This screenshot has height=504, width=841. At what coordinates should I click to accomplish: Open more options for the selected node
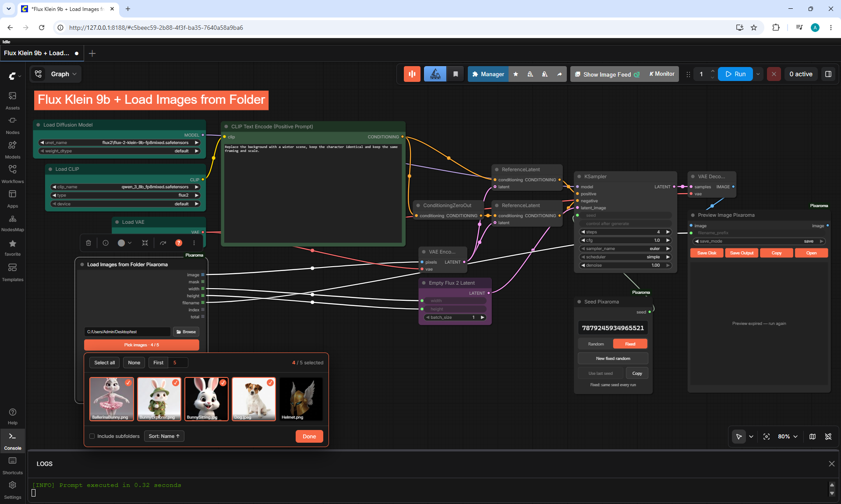point(194,243)
